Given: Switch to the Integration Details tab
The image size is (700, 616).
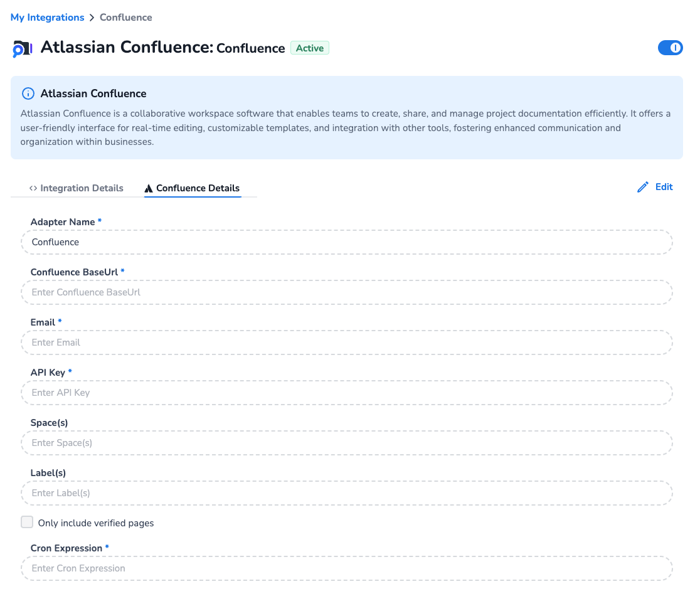Looking at the screenshot, I should tap(77, 188).
